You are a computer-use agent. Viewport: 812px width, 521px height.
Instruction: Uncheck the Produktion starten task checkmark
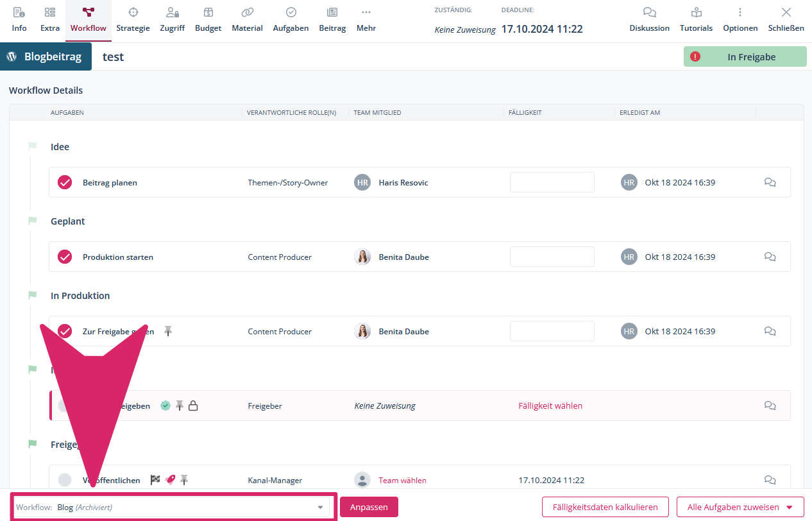point(65,257)
